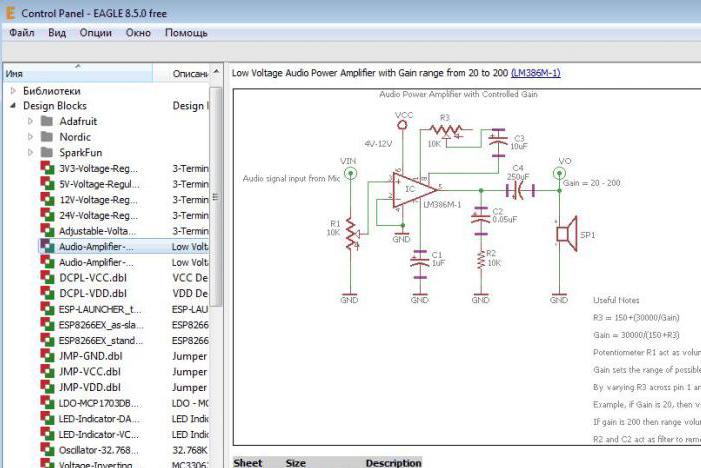Open the Вид menu

click(57, 33)
